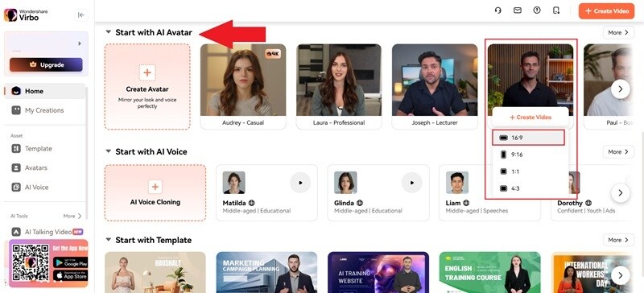Choose 4:3 aspect ratio option
This screenshot has height=293, width=644.
529,188
